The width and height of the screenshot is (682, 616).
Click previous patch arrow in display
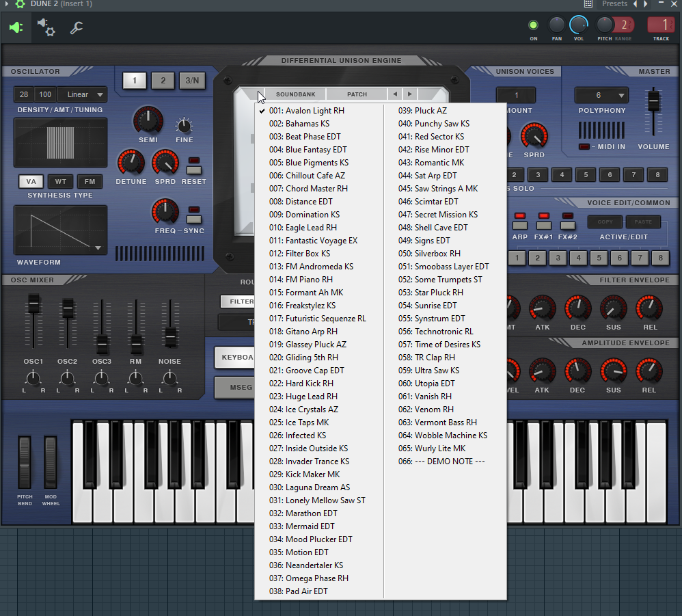(395, 94)
